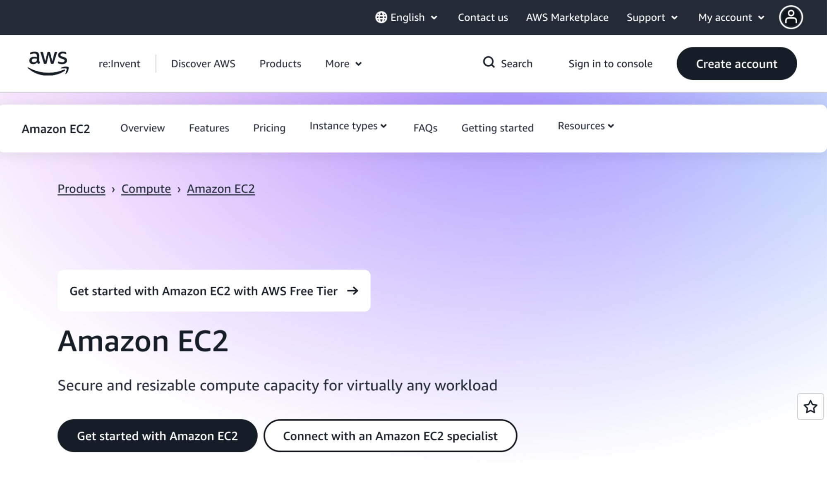Screen dimensions: 827x504
Task: Open the user profile icon
Action: (791, 17)
